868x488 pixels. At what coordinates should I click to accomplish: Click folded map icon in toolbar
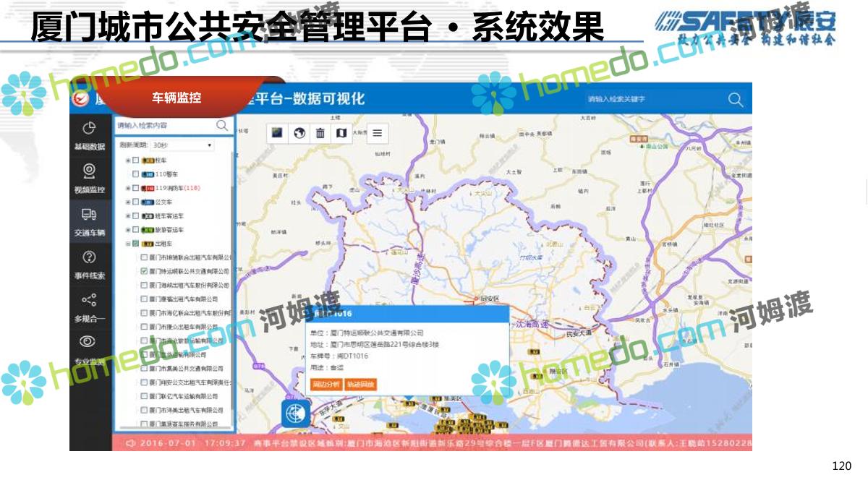(341, 133)
